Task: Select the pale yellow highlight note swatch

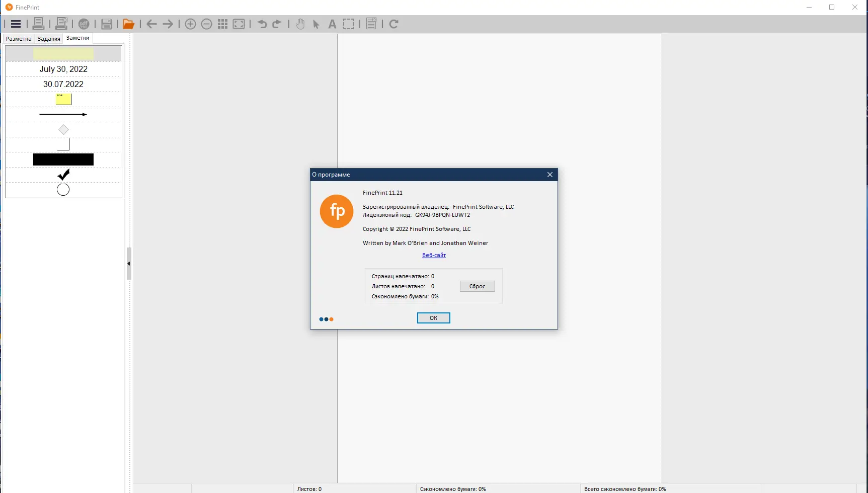Action: (63, 54)
